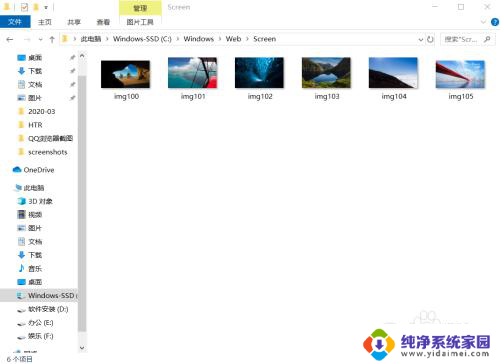Image resolution: width=500 pixels, height=364 pixels.
Task: Open 图片 under 此电脑
Action: tap(35, 228)
